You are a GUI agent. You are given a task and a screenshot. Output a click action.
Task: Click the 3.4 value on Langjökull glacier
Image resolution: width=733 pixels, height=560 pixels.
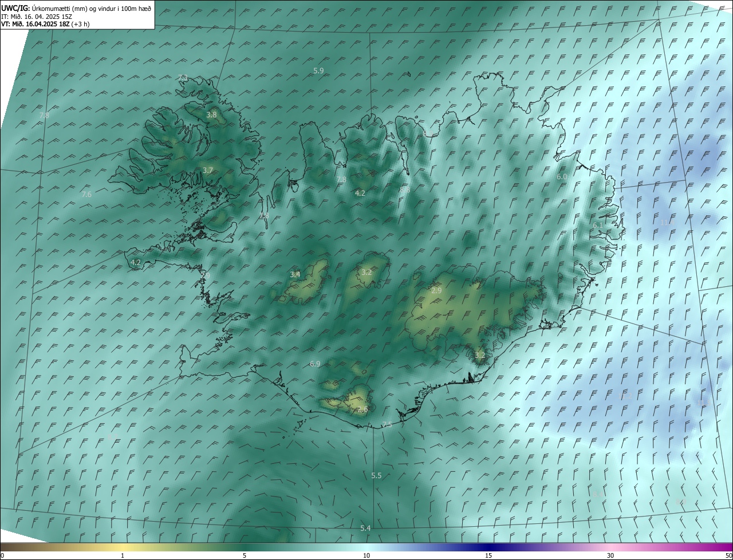pyautogui.click(x=295, y=274)
